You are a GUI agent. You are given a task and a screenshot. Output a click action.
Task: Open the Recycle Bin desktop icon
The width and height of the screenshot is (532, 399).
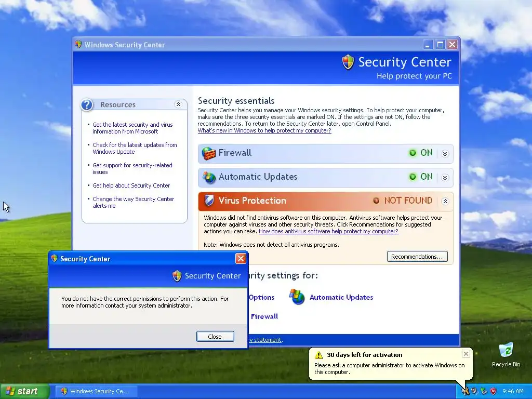(x=506, y=354)
